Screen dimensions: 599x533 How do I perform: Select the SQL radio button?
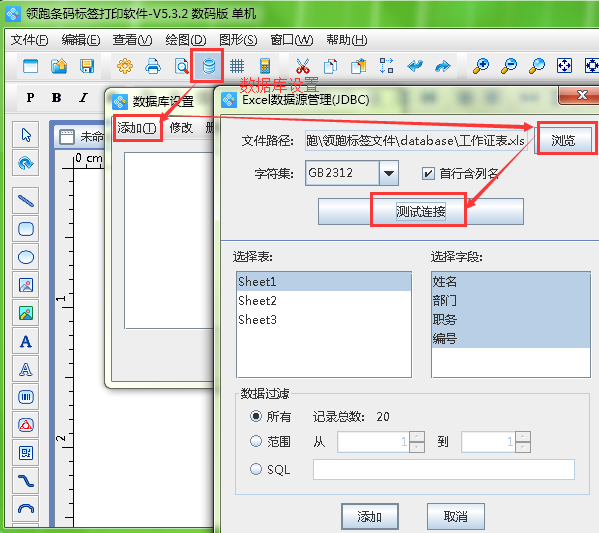pos(256,469)
